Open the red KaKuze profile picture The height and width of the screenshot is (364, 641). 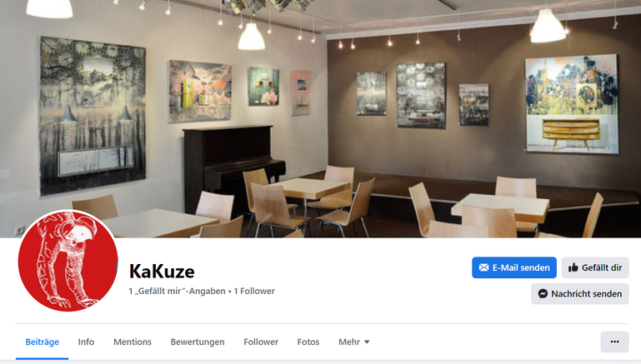(68, 261)
